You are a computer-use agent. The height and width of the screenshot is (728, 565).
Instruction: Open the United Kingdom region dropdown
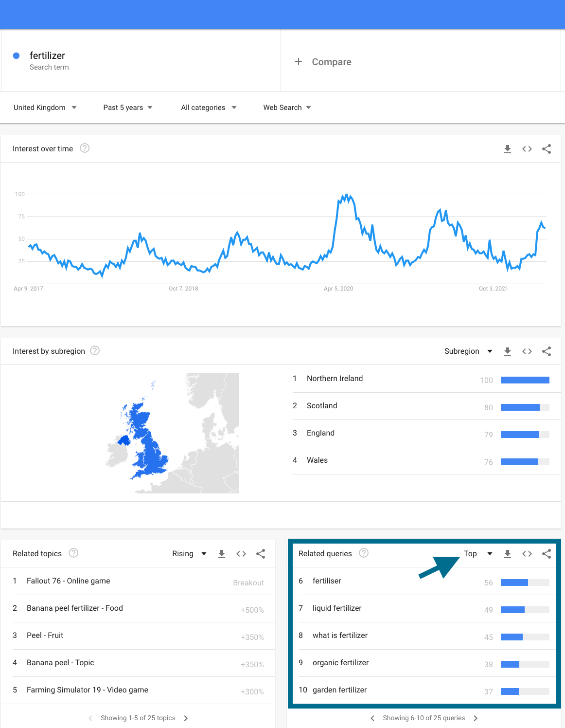[x=45, y=108]
